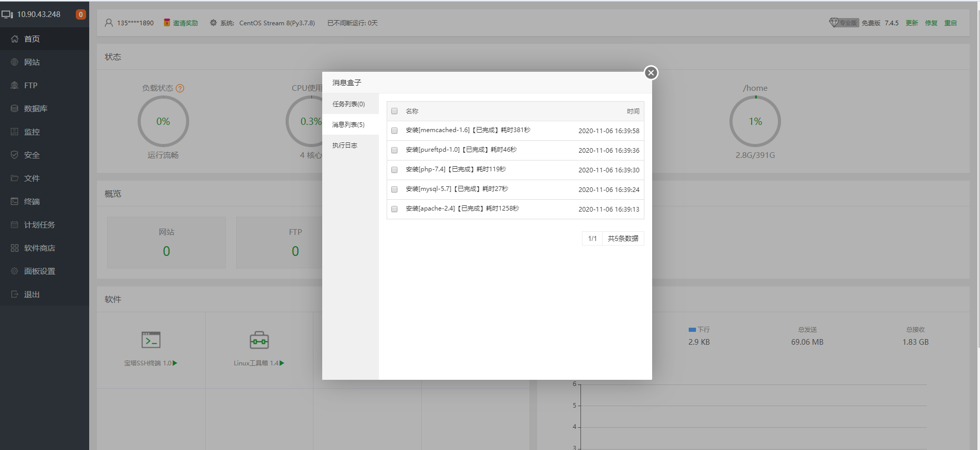Screen dimensions: 980x450
Task: Check the pureftpd-1.0 install message
Action: point(394,150)
